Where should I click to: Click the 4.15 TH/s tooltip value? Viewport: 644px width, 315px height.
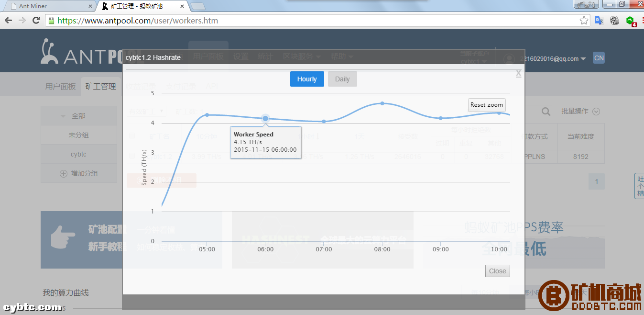pyautogui.click(x=248, y=142)
